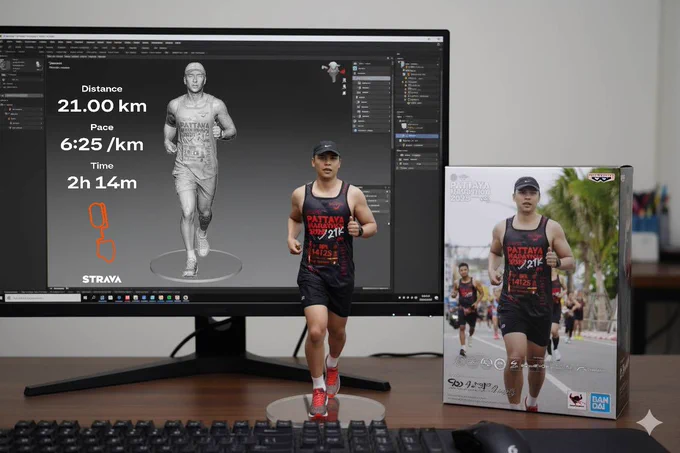Screen dimensions: 680x453
Task: Click the "STRAVA" logo text
Action: (102, 279)
